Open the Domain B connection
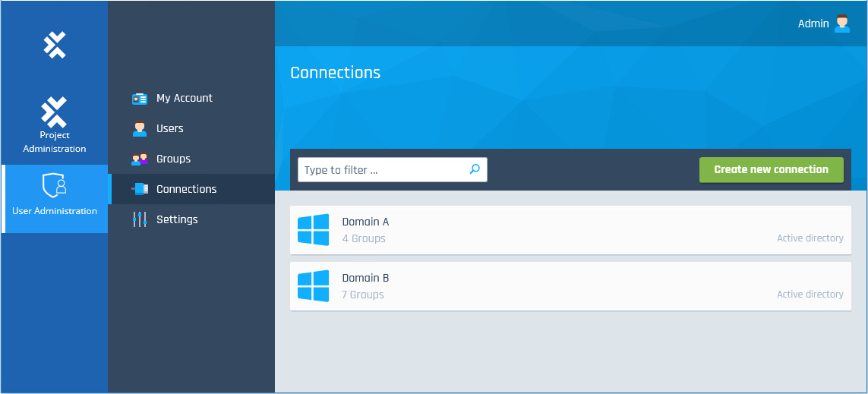This screenshot has height=394, width=868. click(x=570, y=286)
